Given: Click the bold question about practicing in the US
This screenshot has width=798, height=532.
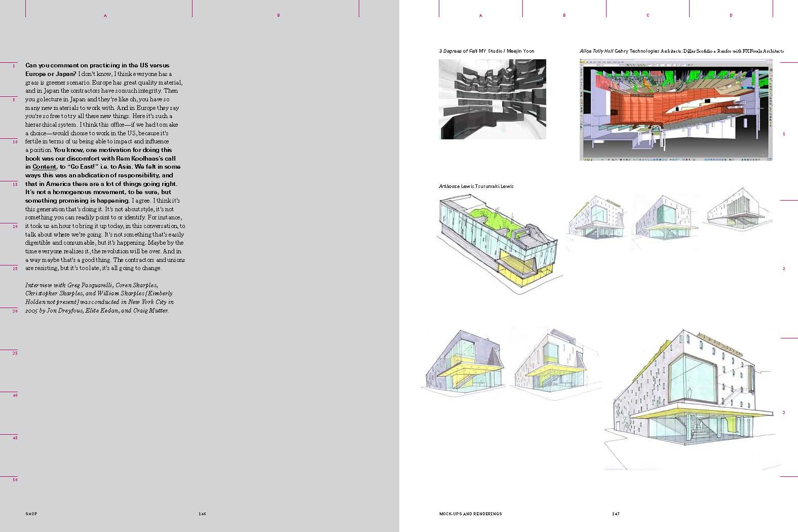Looking at the screenshot, I should click(97, 69).
